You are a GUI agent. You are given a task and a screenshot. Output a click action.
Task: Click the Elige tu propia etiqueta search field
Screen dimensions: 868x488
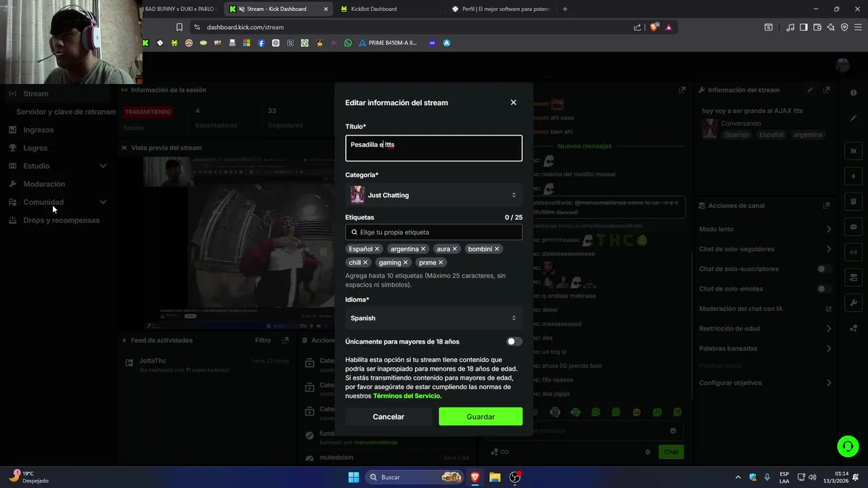(x=434, y=232)
